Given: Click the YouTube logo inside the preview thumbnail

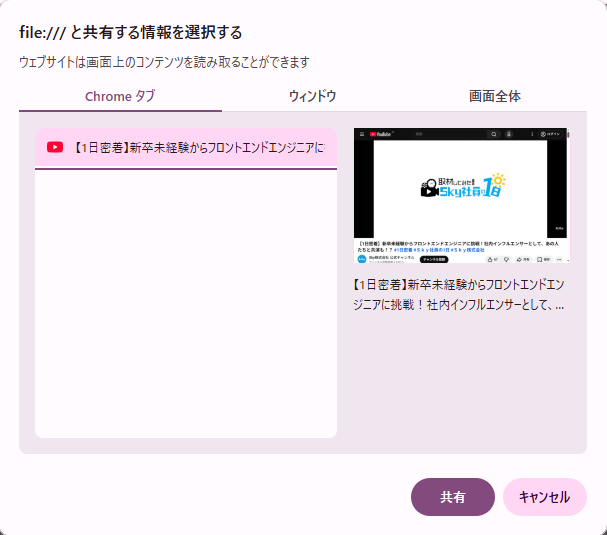Looking at the screenshot, I should point(379,134).
